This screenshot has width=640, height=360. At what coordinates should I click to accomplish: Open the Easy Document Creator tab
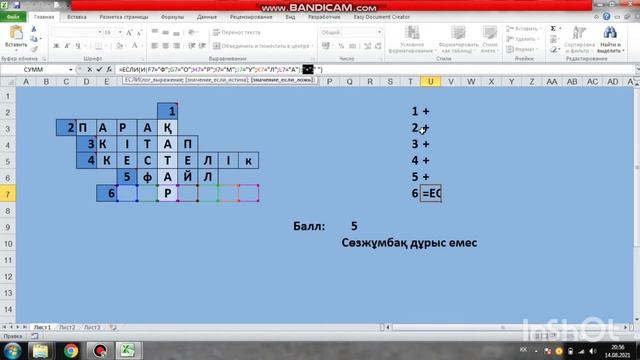point(382,17)
